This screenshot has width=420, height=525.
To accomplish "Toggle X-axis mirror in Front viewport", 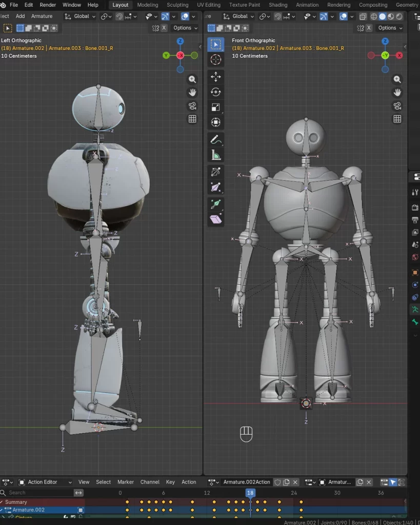I will pyautogui.click(x=369, y=28).
